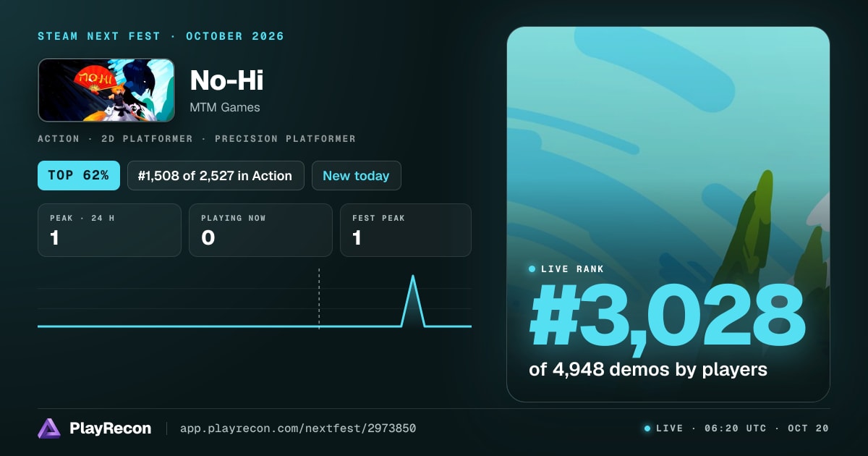Click the peak spike on the player chart
868x456 pixels.
click(413, 300)
